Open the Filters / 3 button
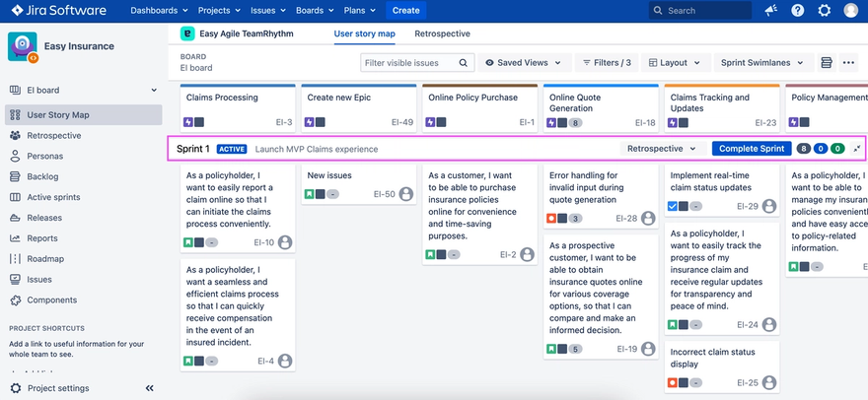868x400 pixels. 607,62
